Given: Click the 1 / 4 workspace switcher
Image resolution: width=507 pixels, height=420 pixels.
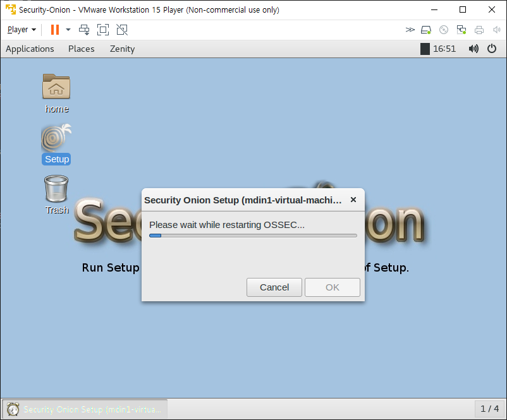Looking at the screenshot, I should (x=489, y=409).
